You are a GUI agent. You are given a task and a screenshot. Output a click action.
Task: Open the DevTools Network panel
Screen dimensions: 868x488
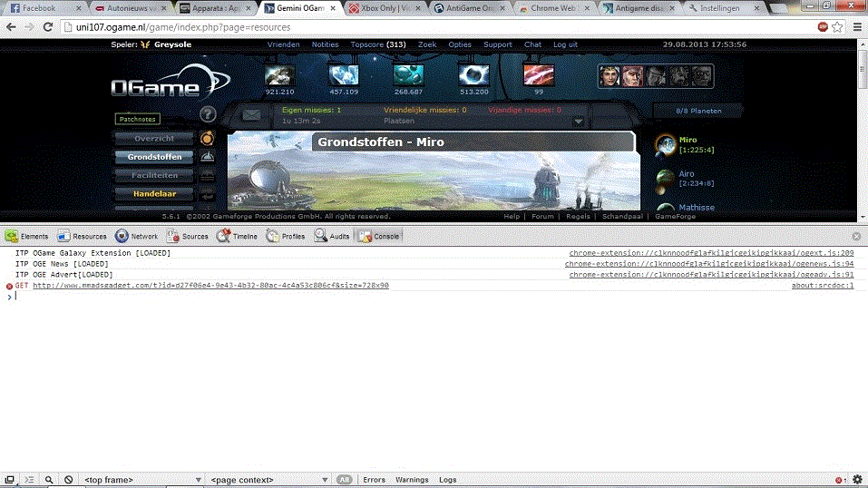pyautogui.click(x=137, y=236)
